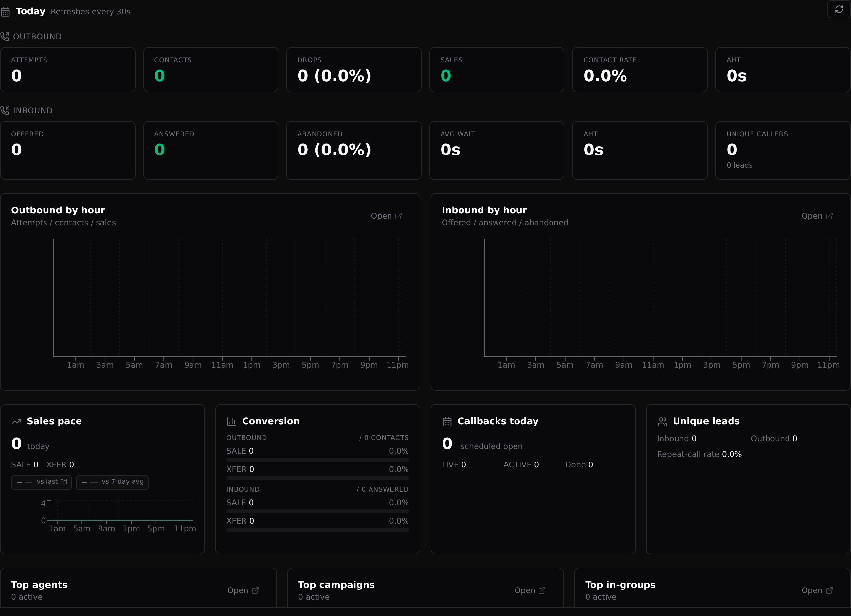Viewport: 851px width, 616px height.
Task: Click the DROPS stat card
Action: 353,70
